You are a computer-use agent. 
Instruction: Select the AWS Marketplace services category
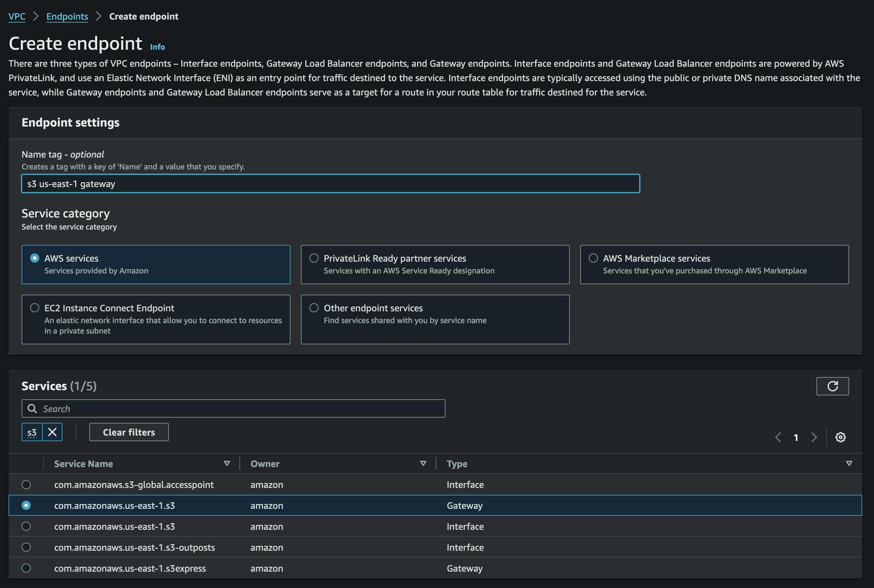pyautogui.click(x=593, y=258)
